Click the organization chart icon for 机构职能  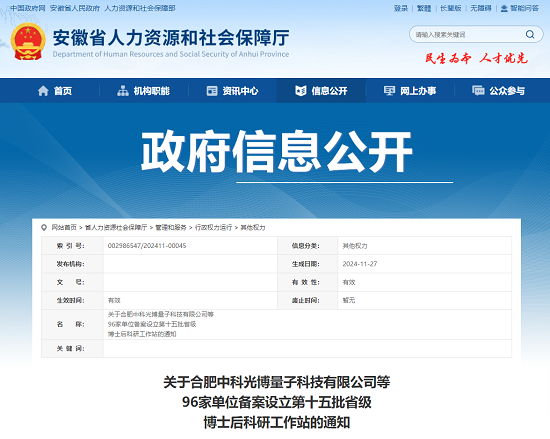coord(123,91)
